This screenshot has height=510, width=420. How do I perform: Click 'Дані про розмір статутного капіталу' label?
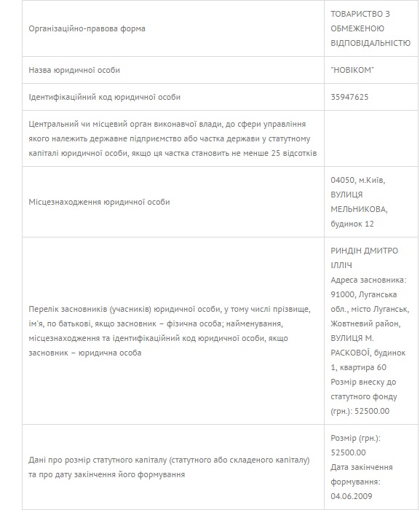tap(169, 467)
